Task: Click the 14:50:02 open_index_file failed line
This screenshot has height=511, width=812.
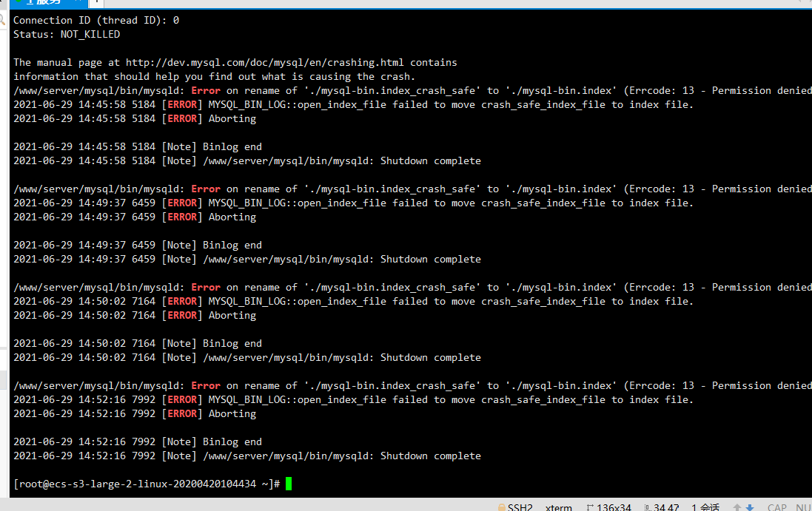Action: 353,301
